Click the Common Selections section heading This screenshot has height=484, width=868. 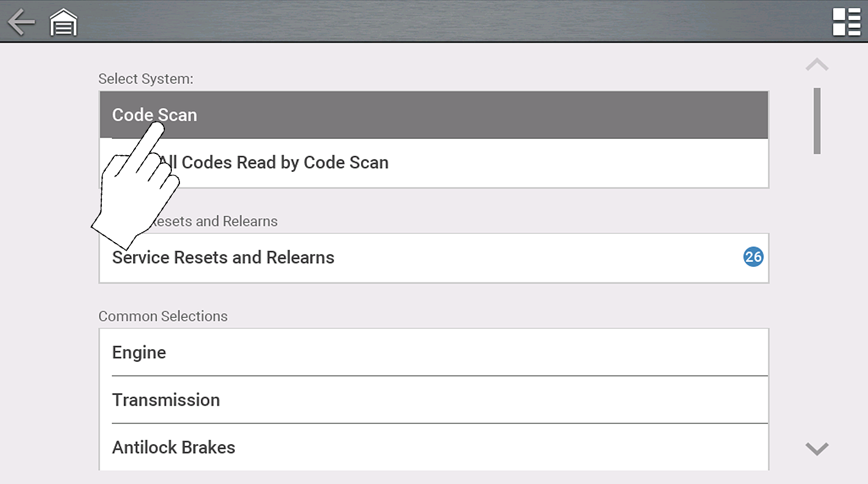pos(163,316)
